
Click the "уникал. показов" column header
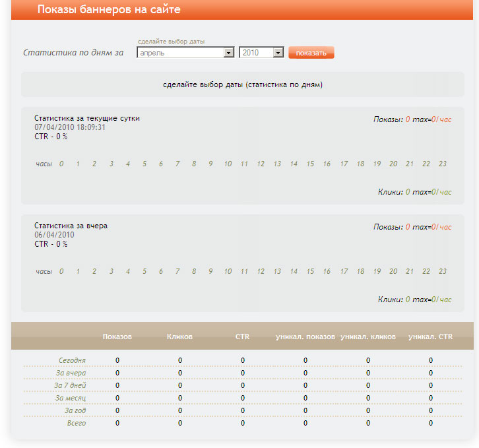305,336
